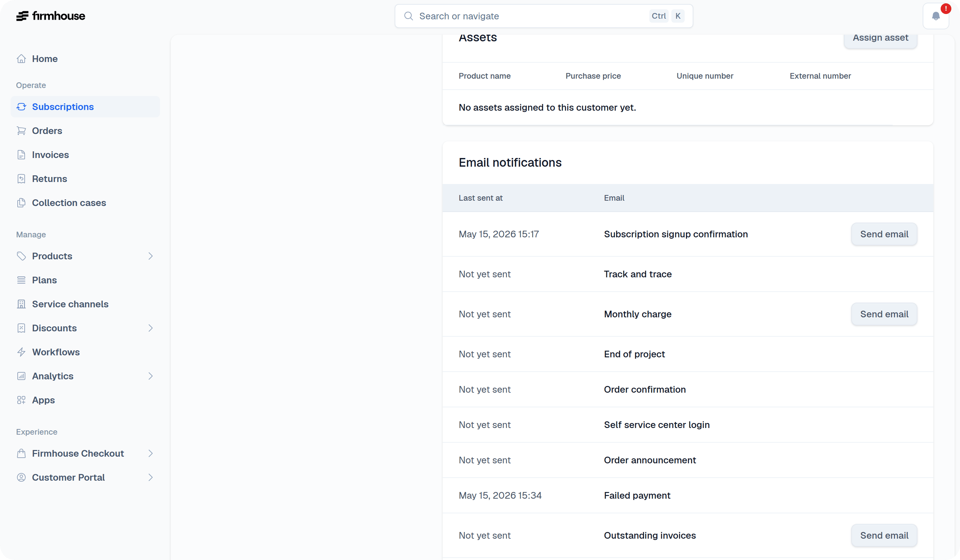
Task: Open the notifications bell
Action: click(936, 16)
